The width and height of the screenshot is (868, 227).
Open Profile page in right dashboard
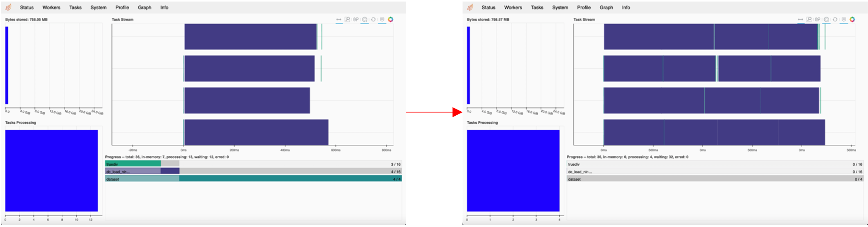[x=584, y=7]
